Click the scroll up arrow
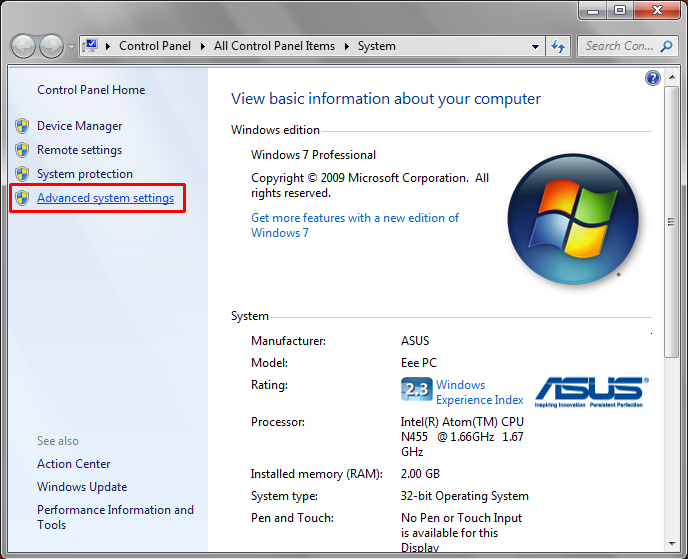This screenshot has width=688, height=559. pos(672,77)
